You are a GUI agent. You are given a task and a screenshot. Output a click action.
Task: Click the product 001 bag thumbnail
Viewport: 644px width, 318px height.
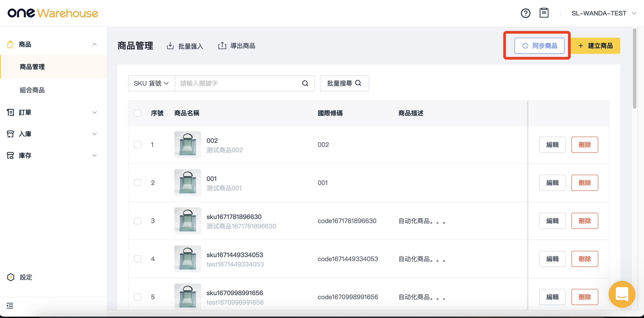click(x=188, y=183)
